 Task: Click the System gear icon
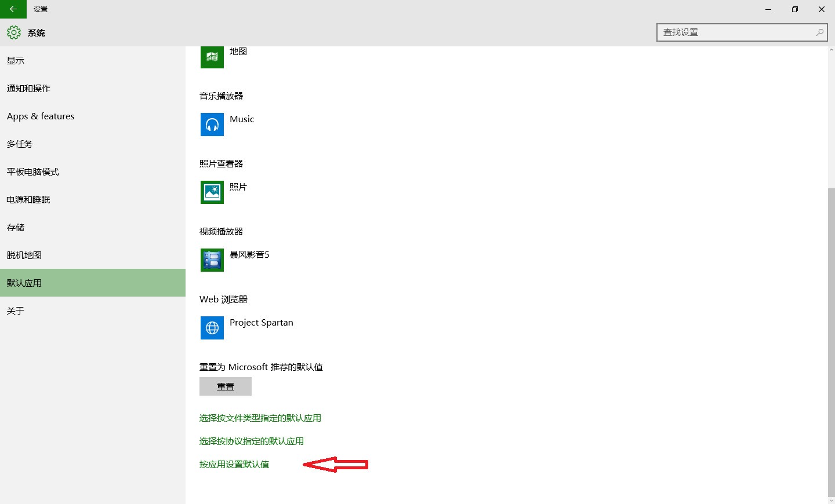(14, 32)
